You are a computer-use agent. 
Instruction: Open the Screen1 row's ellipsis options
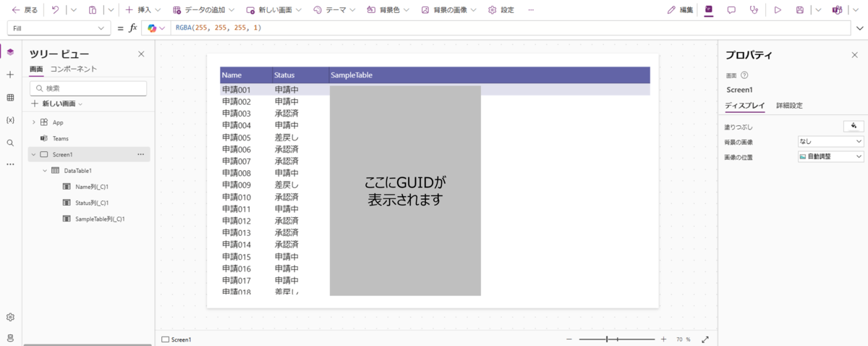click(140, 154)
